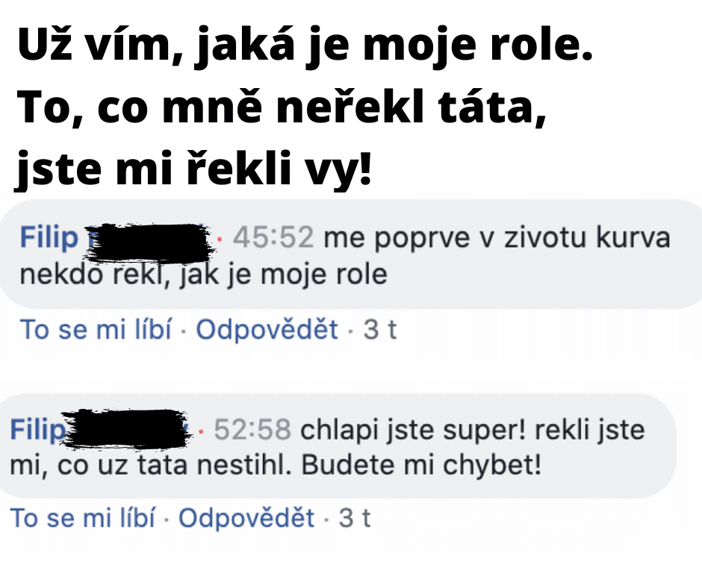Click the red live dot before 45:52
The height and width of the screenshot is (588, 702).
(220, 240)
